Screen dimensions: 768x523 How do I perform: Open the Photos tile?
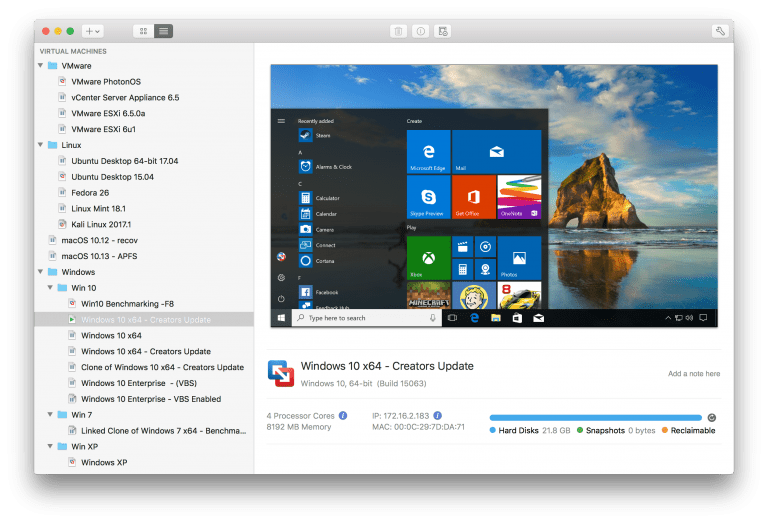[x=519, y=258]
